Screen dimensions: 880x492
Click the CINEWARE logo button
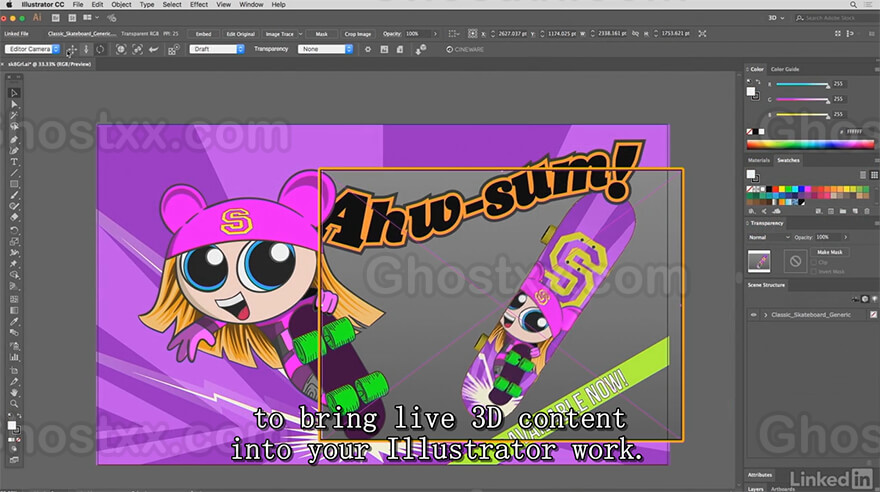[x=465, y=49]
